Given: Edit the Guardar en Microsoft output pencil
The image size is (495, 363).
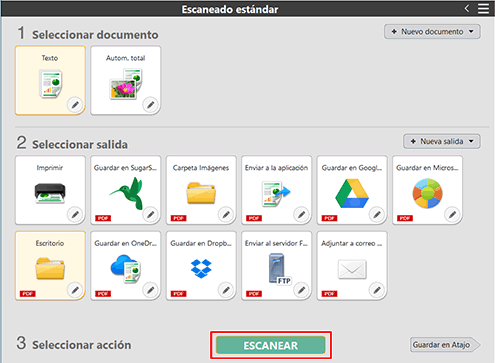Looking at the screenshot, I should 452,215.
